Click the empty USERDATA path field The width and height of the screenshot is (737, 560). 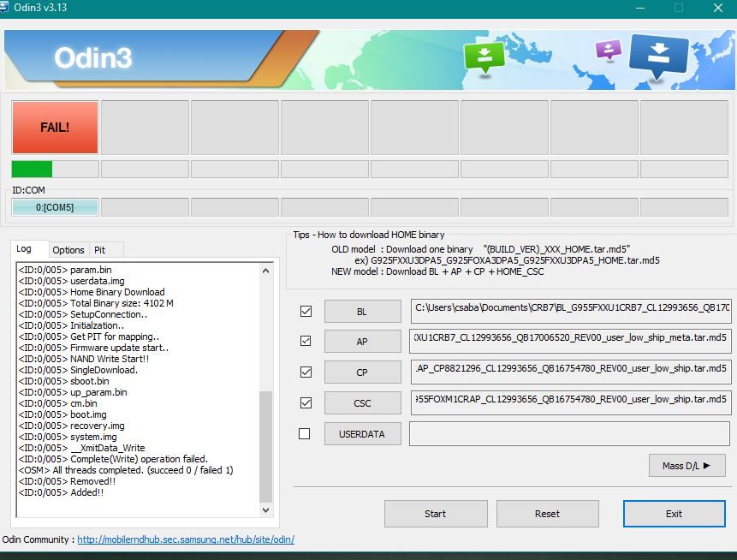click(x=570, y=433)
